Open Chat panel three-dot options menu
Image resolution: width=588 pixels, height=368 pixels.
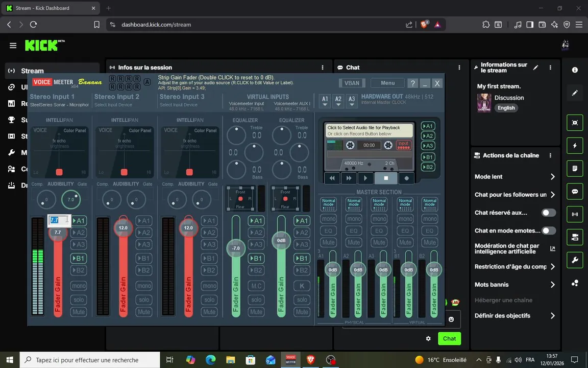point(459,67)
